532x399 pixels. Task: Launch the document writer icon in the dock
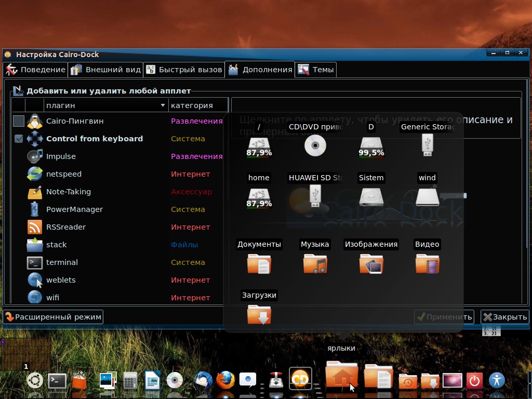coord(152,380)
